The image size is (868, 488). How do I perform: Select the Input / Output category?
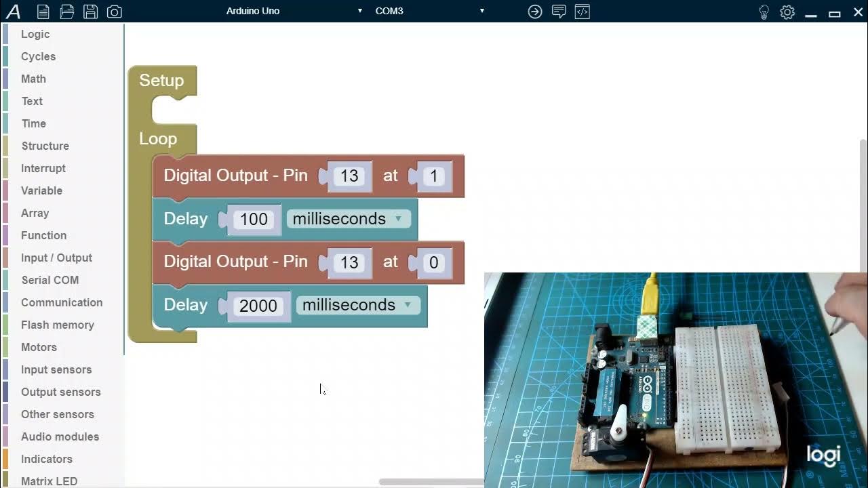point(56,258)
